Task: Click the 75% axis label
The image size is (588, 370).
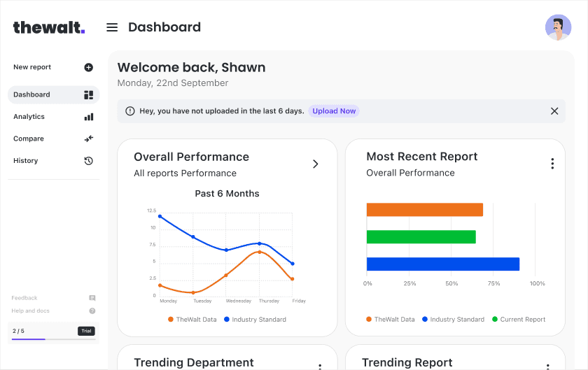Action: pyautogui.click(x=494, y=283)
